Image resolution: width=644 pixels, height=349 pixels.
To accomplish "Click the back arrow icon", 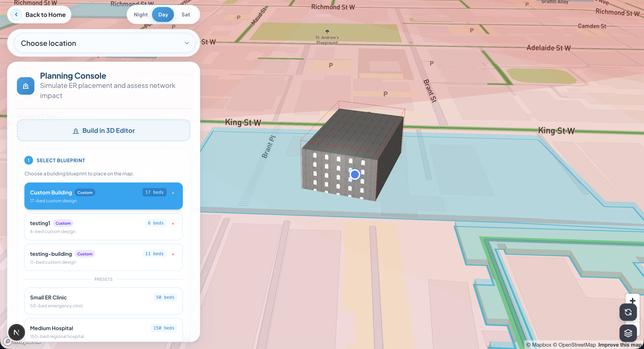I will coord(16,14).
